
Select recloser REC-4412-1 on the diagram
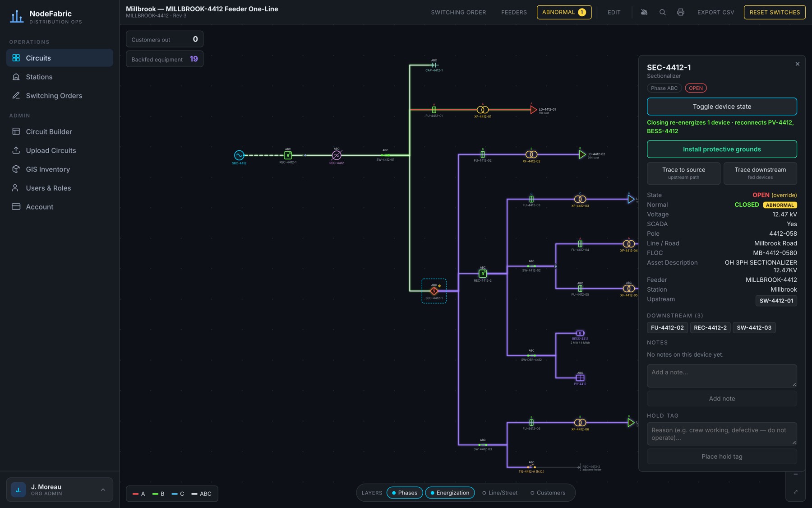288,155
